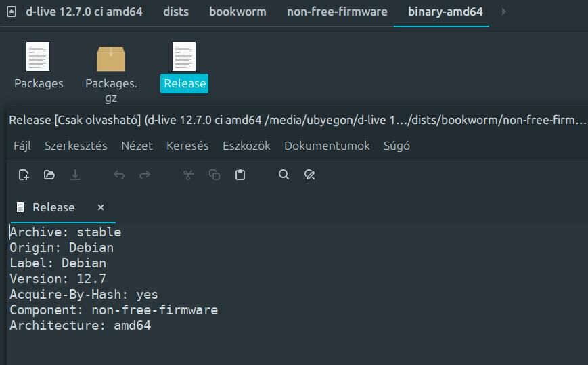This screenshot has width=588, height=365.
Task: Click the 'Archive: stable' line
Action: pos(65,232)
